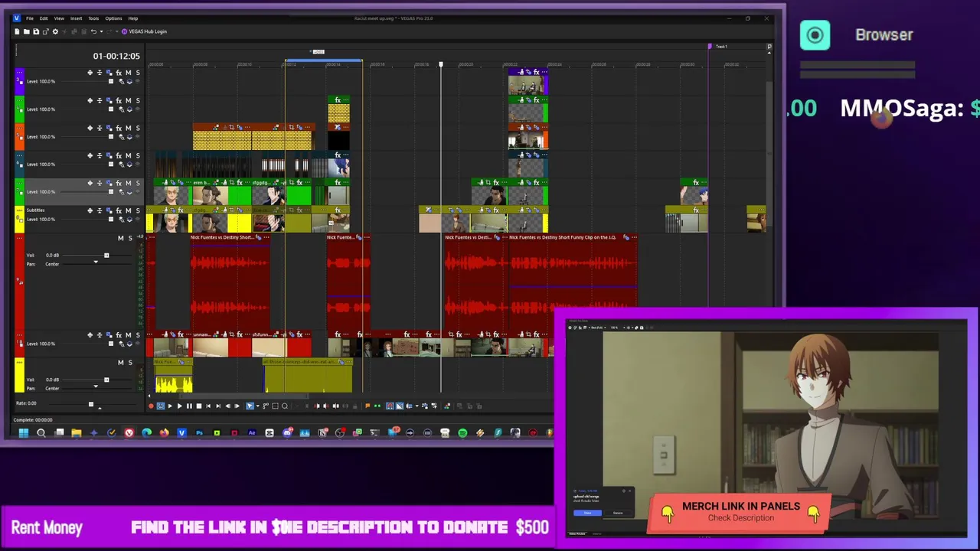Click the Undo arrow in toolbar
980x551 pixels.
point(93,31)
